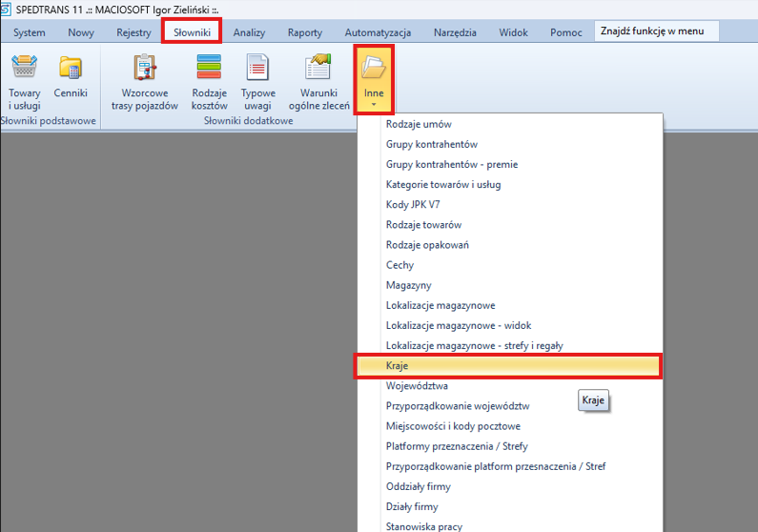Switch to the Rejestry ribbon tab
The image size is (758, 532).
coord(133,32)
